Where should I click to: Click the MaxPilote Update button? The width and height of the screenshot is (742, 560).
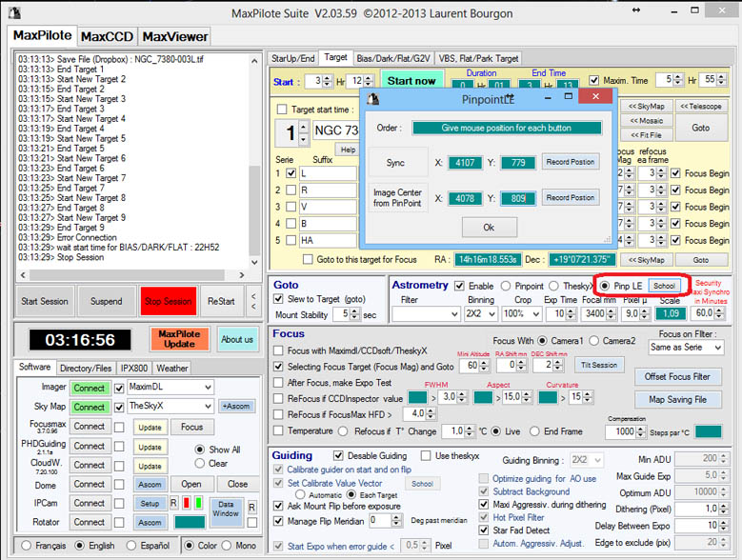[179, 339]
